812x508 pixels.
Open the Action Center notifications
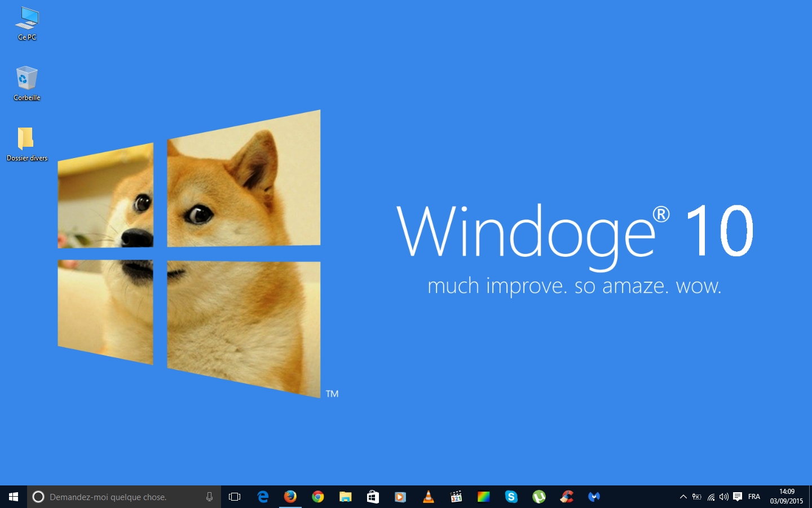(x=738, y=497)
